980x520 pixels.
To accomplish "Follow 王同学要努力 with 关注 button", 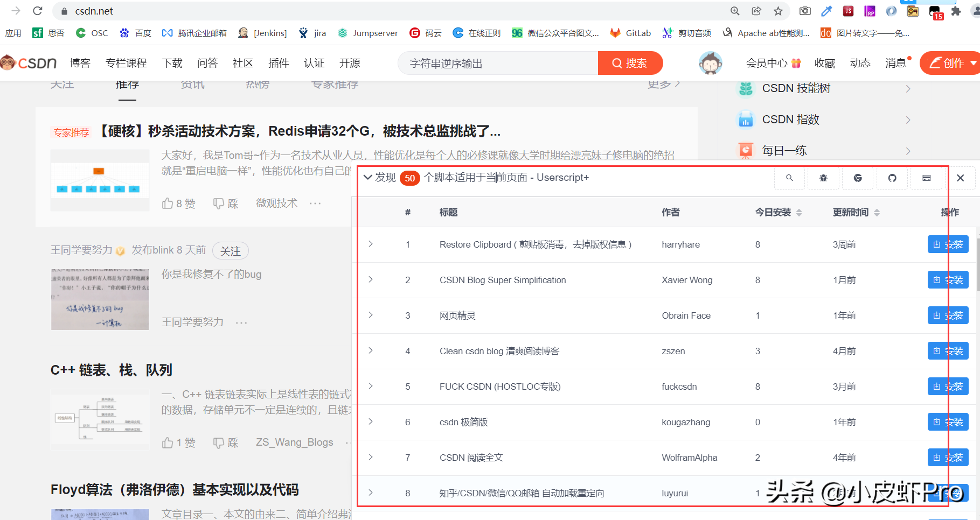I will (x=231, y=251).
